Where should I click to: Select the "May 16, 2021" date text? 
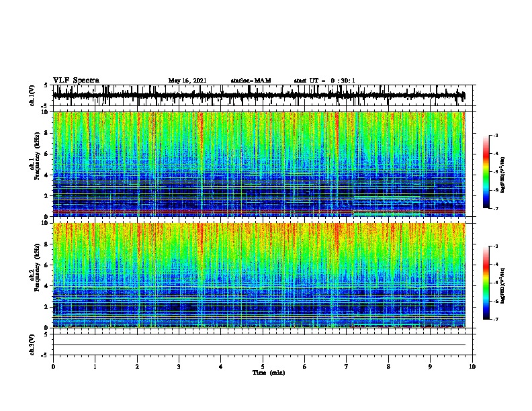point(187,81)
